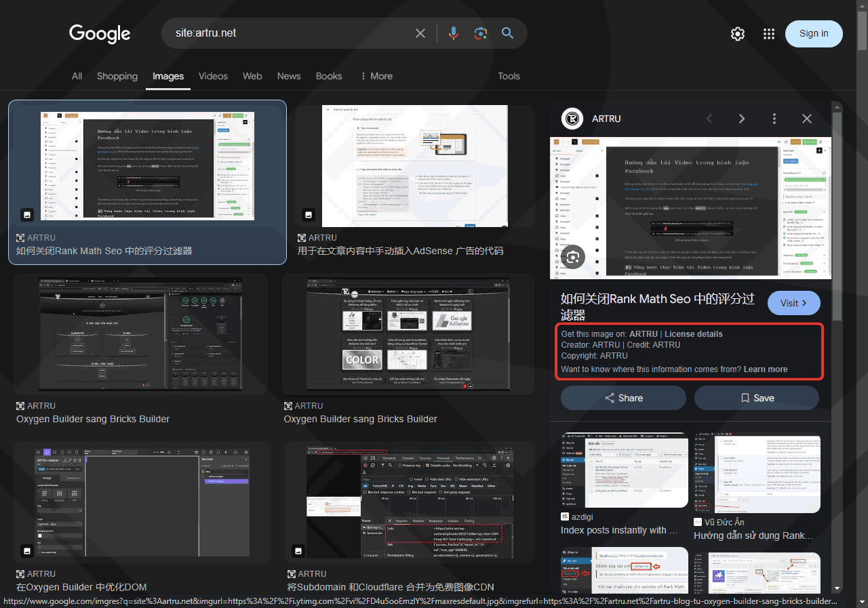Open the License details link

pyautogui.click(x=694, y=334)
